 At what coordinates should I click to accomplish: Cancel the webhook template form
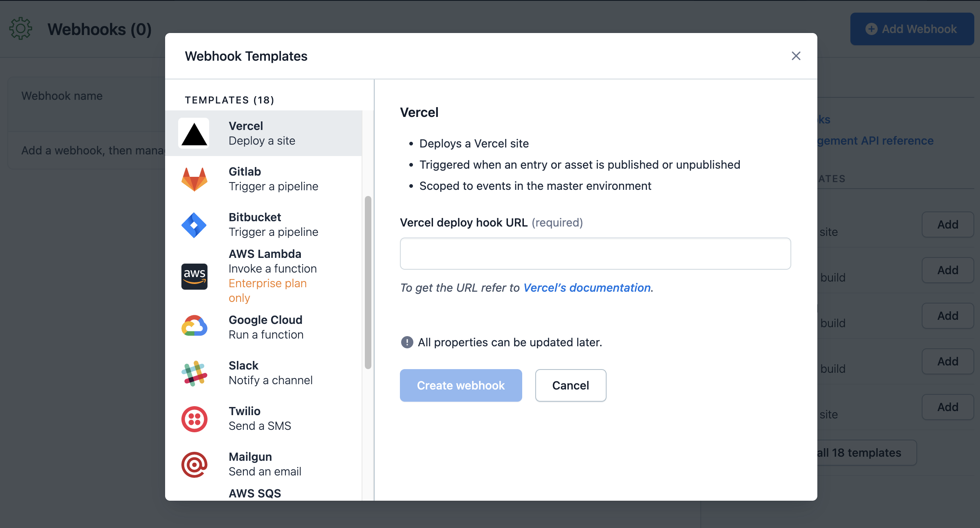[570, 385]
